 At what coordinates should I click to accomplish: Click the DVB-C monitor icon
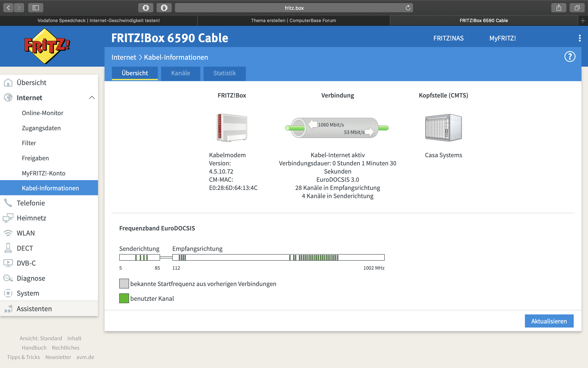8,263
